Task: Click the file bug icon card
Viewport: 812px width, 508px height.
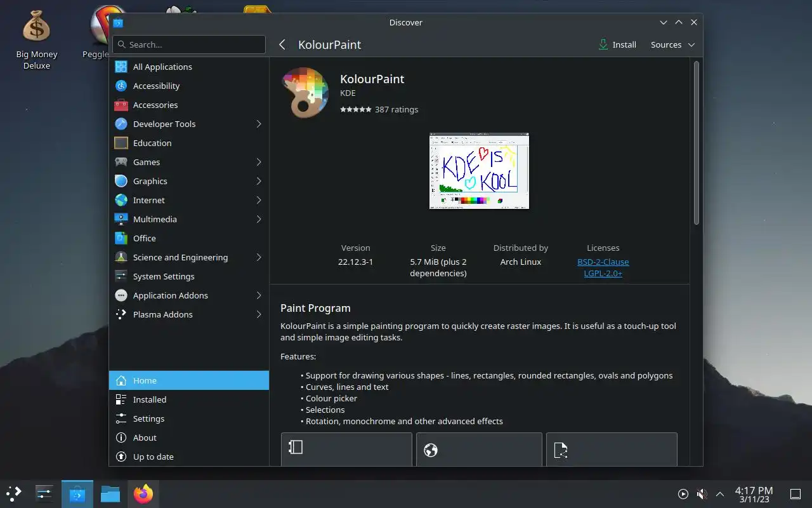Action: (x=612, y=450)
